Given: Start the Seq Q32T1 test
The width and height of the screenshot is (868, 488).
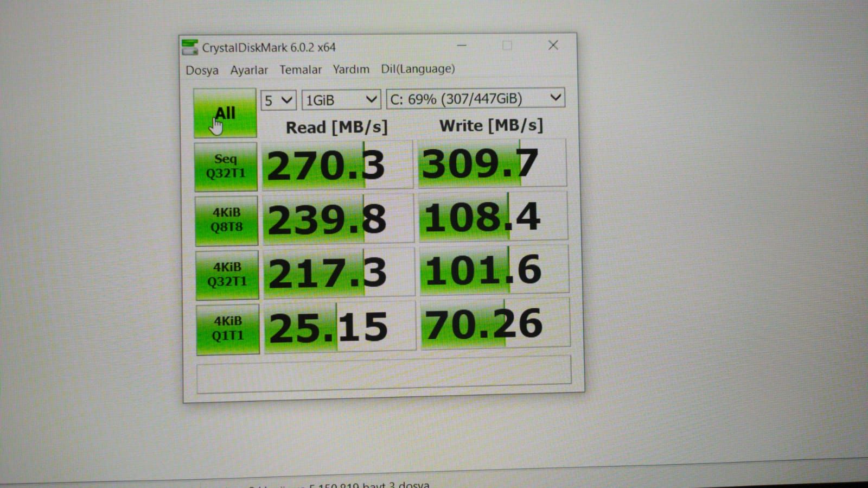Looking at the screenshot, I should tap(226, 167).
